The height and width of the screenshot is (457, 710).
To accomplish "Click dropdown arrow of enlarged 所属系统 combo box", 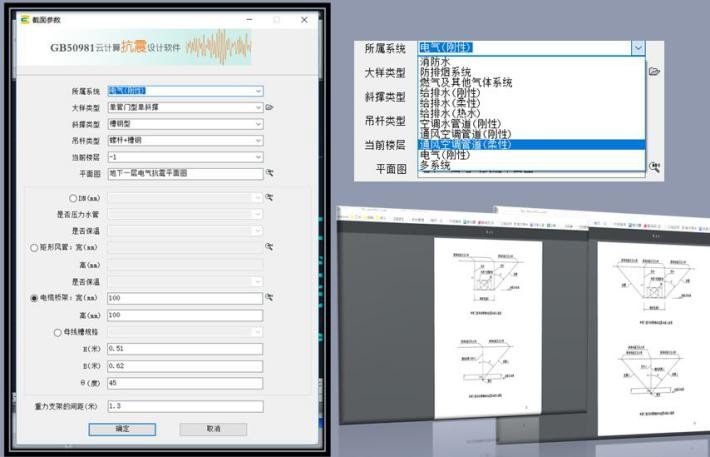I will click(x=638, y=48).
